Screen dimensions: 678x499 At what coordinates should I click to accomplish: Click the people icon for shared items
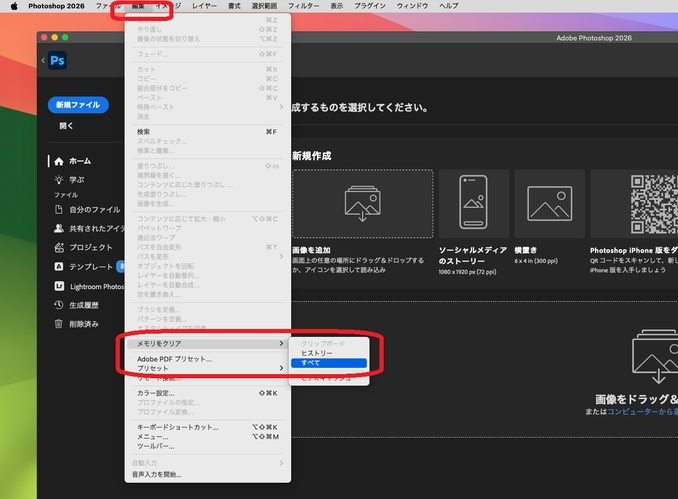click(59, 228)
